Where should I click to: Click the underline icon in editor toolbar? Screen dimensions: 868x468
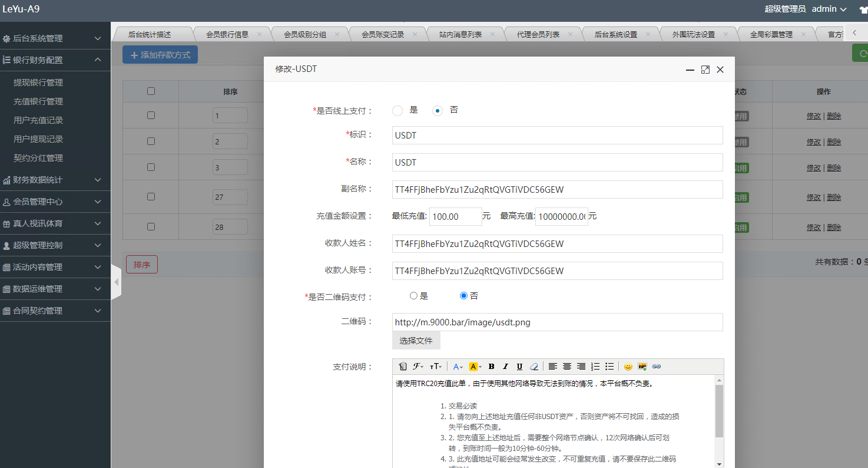(519, 367)
